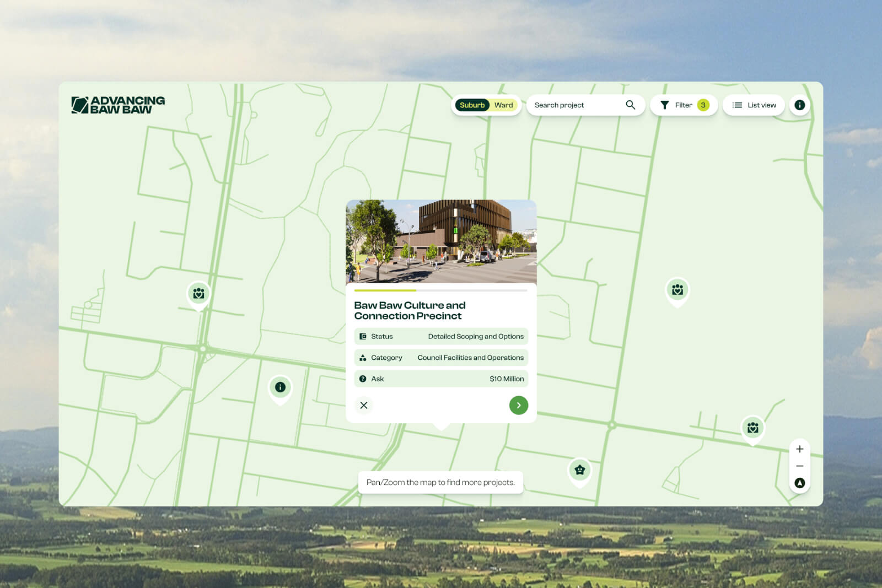Select the info map marker pin

coord(280,387)
